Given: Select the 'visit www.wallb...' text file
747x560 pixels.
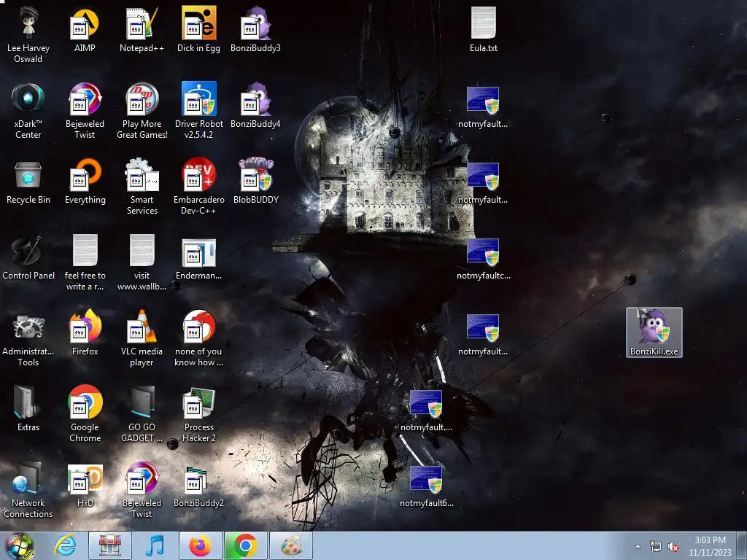Looking at the screenshot, I should tap(142, 262).
